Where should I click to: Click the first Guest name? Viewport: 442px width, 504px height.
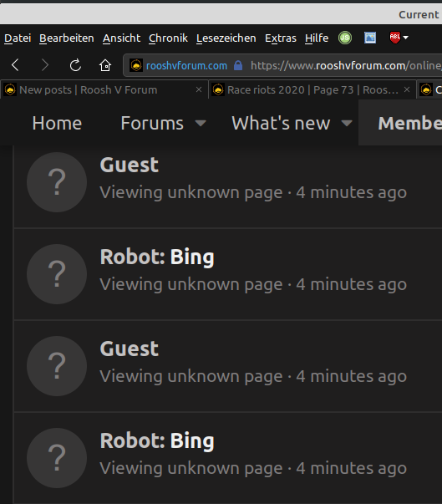[130, 165]
